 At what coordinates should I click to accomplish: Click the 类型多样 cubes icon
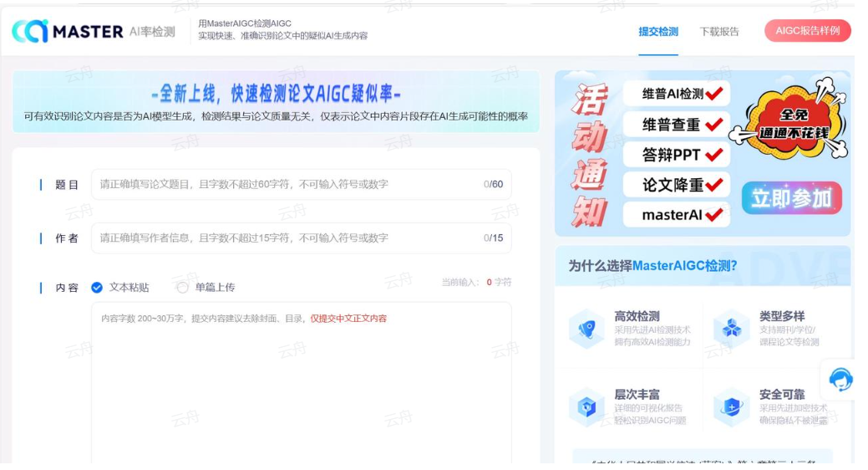[732, 329]
